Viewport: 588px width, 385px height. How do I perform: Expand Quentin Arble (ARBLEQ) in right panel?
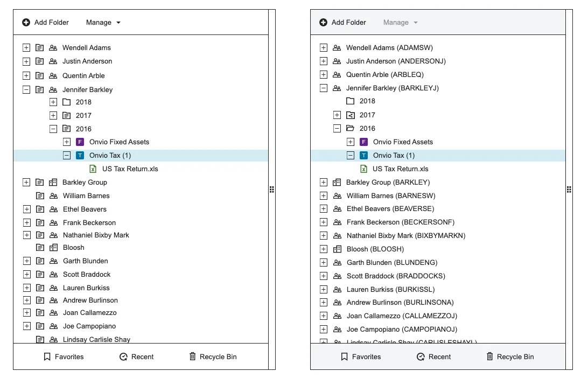[x=324, y=75]
